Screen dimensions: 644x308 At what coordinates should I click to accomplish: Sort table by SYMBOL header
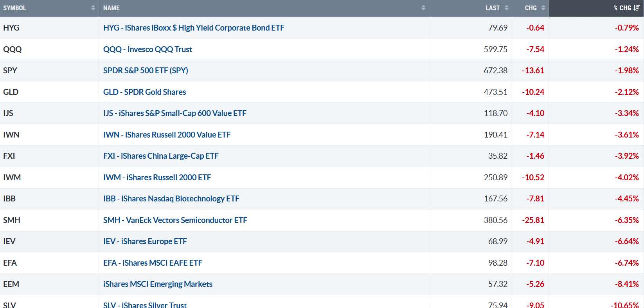[14, 8]
